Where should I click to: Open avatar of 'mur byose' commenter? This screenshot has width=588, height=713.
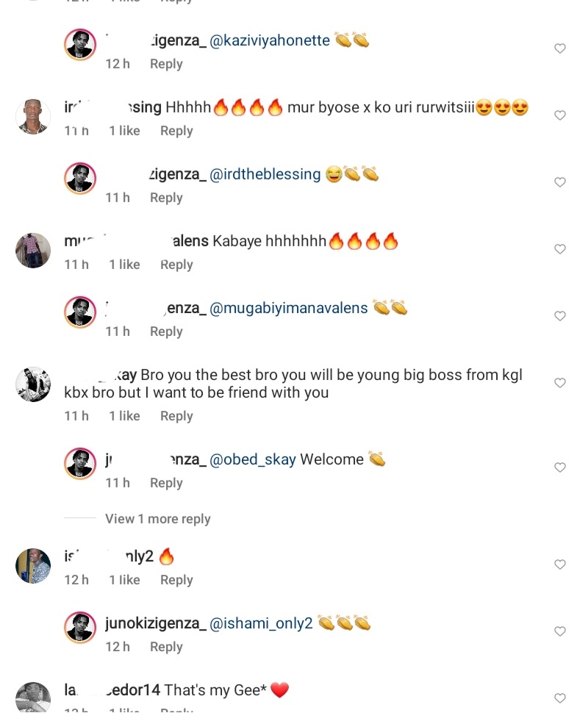click(x=33, y=117)
